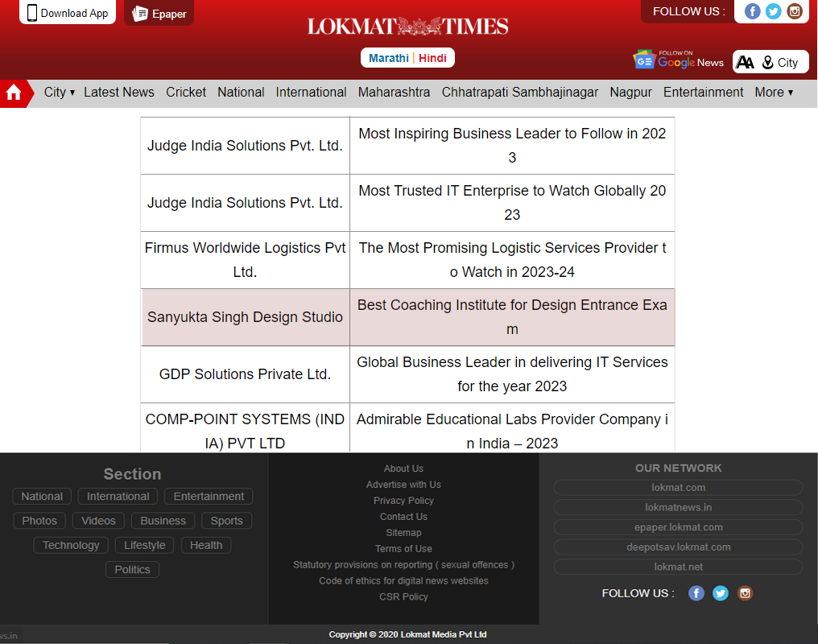Open the Epaper button

pyautogui.click(x=159, y=13)
